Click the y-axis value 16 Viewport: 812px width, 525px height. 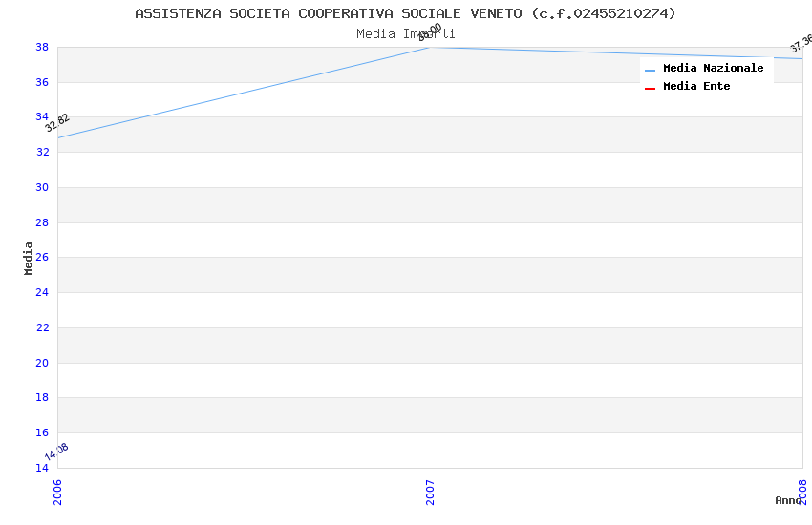pyautogui.click(x=42, y=432)
